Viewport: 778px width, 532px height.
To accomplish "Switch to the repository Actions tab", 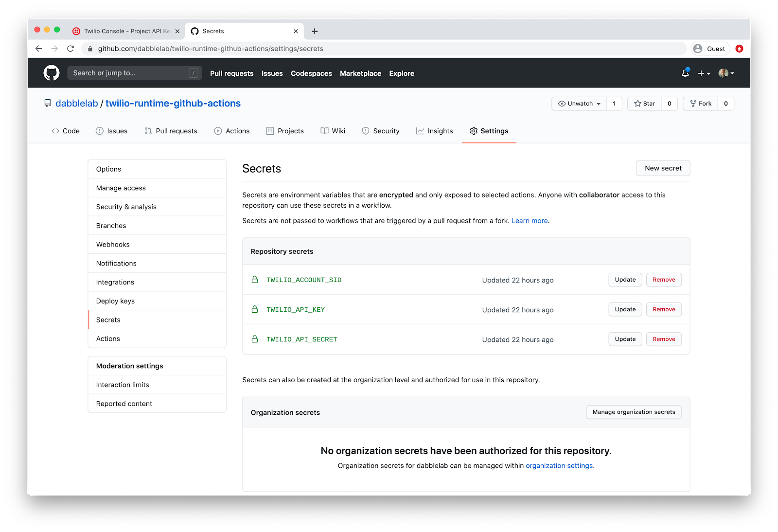I will (232, 131).
